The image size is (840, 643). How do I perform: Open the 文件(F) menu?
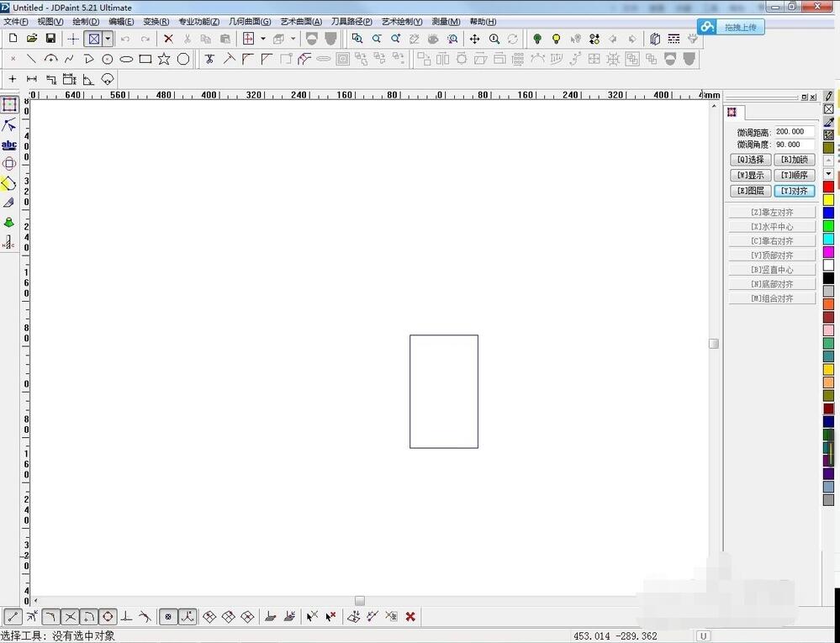point(16,21)
